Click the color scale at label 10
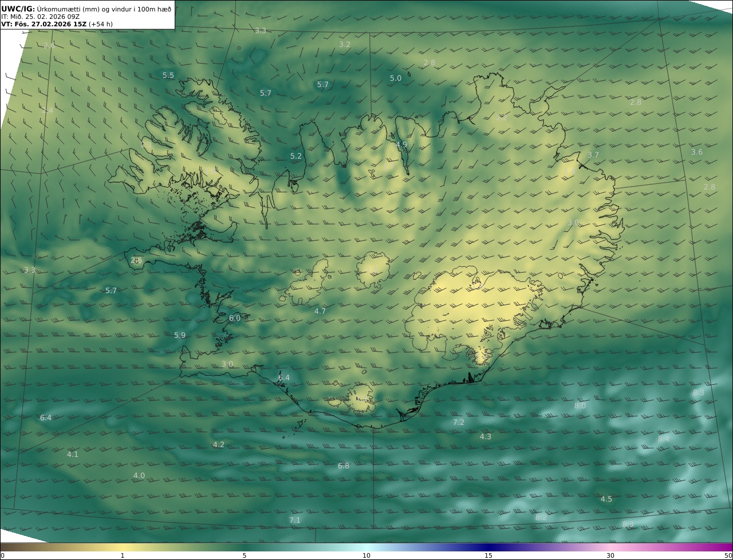Image resolution: width=733 pixels, height=560 pixels. pos(366,555)
